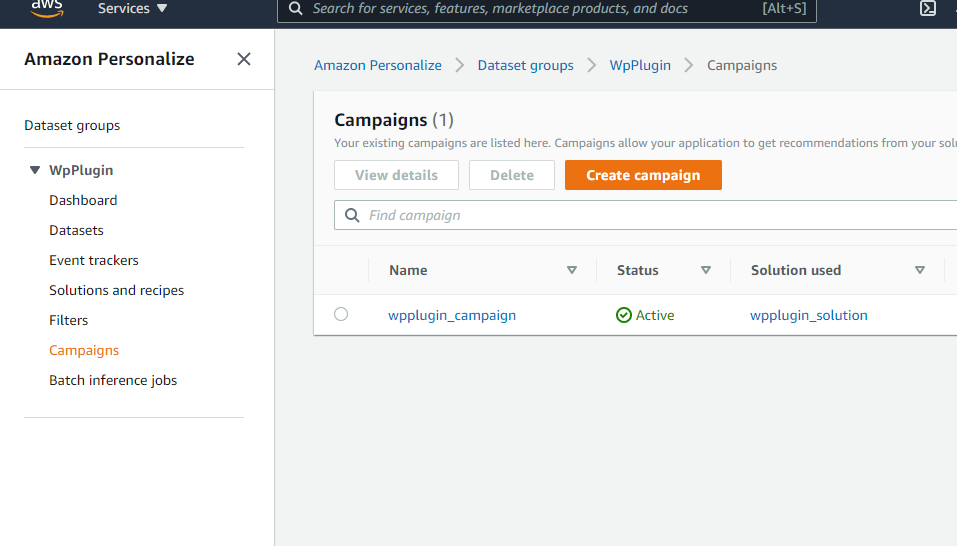Click the AWS logo home icon
Viewport: 957px width, 546px height.
point(47,8)
